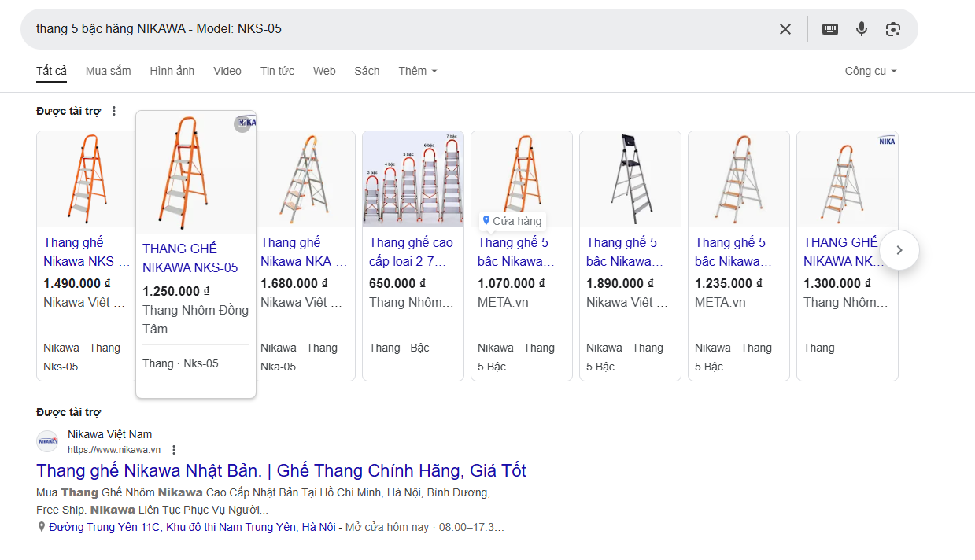Viewport: 975px width, 560px height.
Task: Click the Cửa hàng store pin badge
Action: 512,221
